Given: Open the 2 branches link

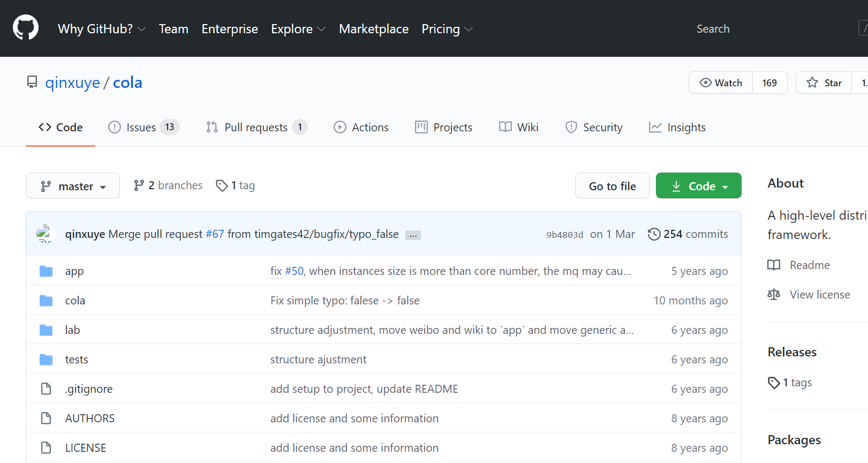Looking at the screenshot, I should pos(168,185).
